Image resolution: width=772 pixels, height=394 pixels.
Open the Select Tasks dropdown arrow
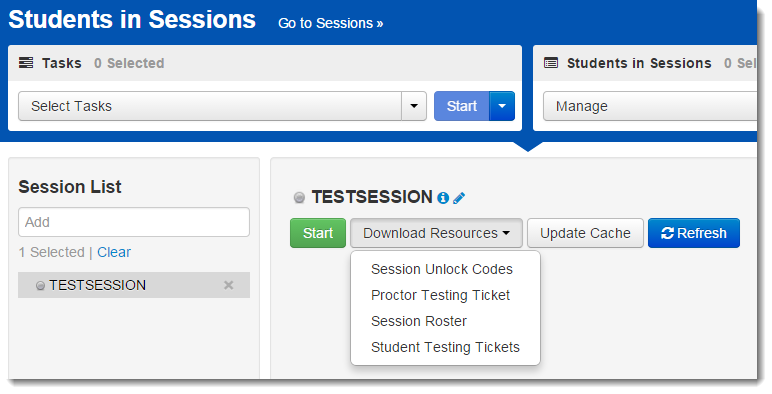[x=414, y=106]
